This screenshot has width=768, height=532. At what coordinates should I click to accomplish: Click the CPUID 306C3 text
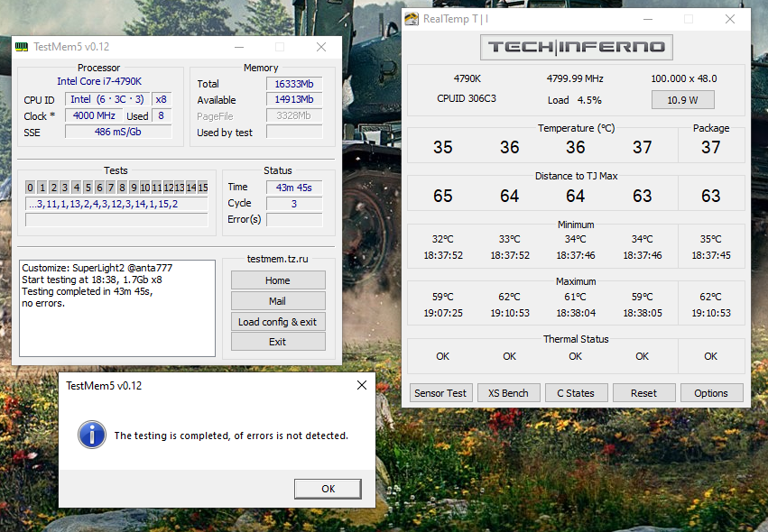click(467, 98)
